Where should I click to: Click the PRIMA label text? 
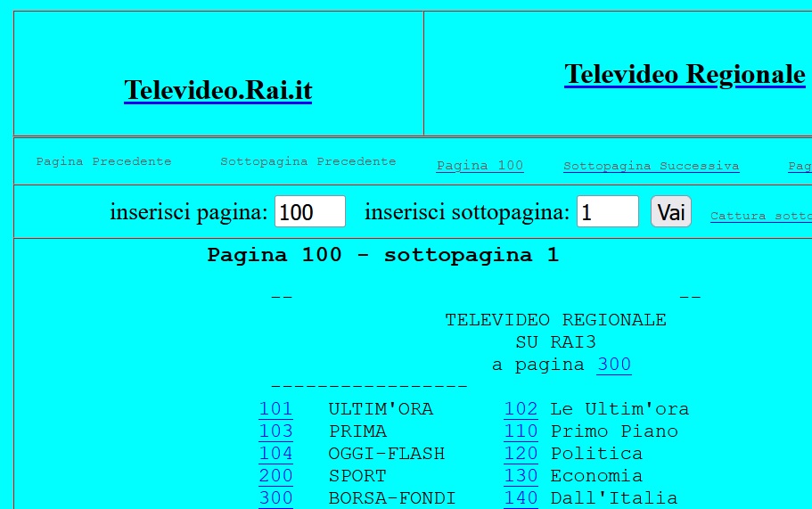point(357,431)
